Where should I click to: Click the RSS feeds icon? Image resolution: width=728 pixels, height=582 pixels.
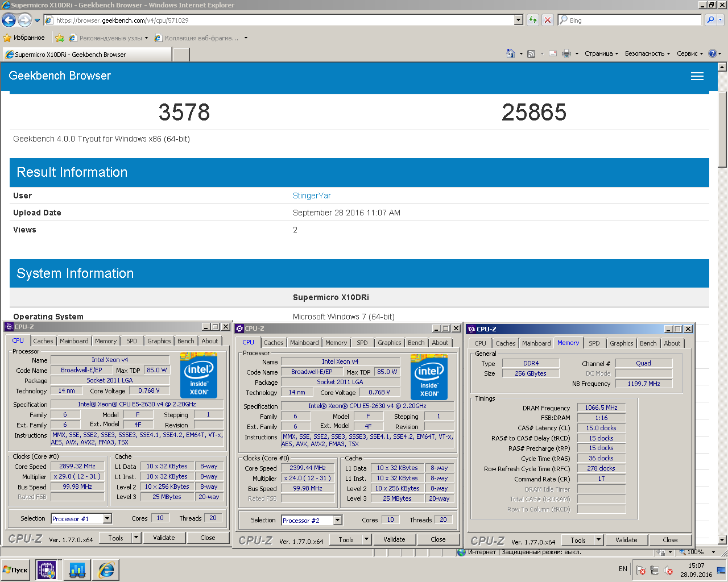pos(531,53)
